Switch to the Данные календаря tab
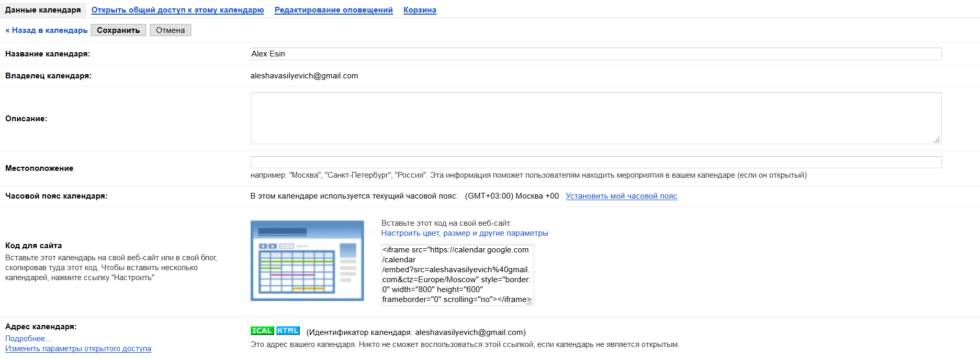The width and height of the screenshot is (980, 359). (43, 10)
